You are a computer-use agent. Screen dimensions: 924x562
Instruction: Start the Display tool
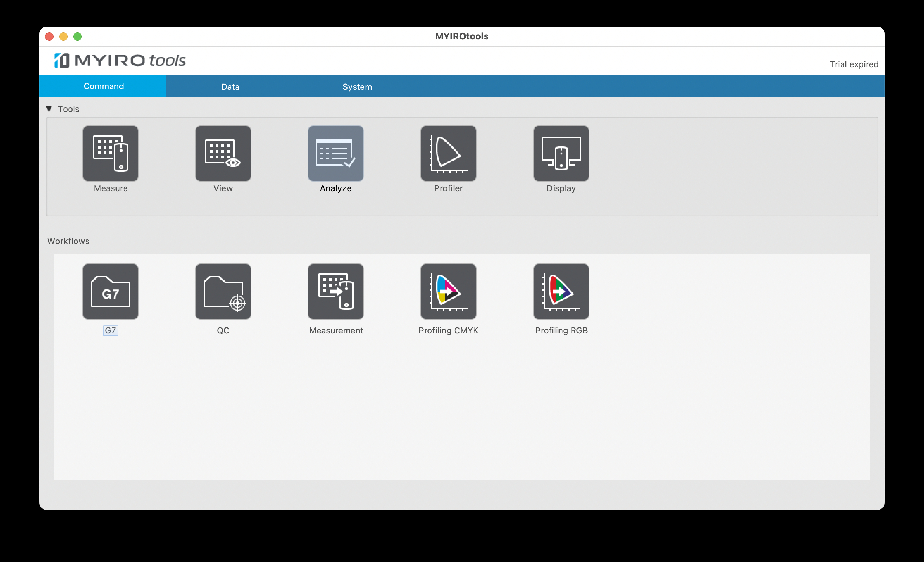pyautogui.click(x=561, y=153)
